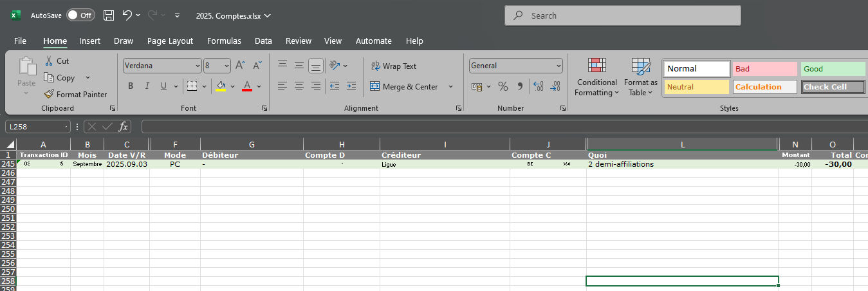
Task: Click the Search box in title bar
Action: click(x=622, y=15)
